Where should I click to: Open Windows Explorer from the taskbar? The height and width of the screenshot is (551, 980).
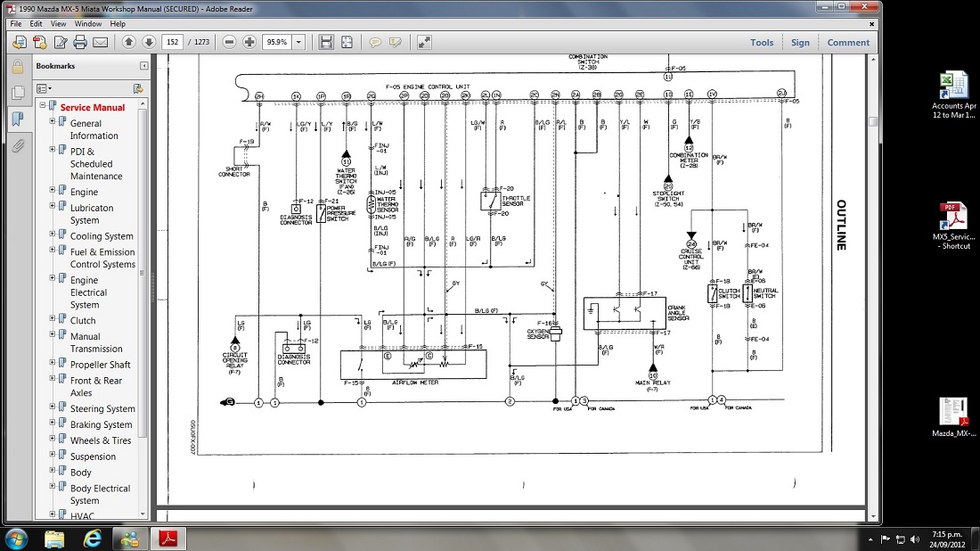point(54,539)
